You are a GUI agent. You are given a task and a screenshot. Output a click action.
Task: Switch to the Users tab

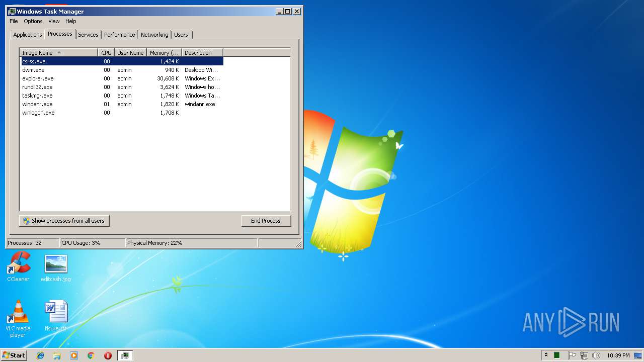181,35
